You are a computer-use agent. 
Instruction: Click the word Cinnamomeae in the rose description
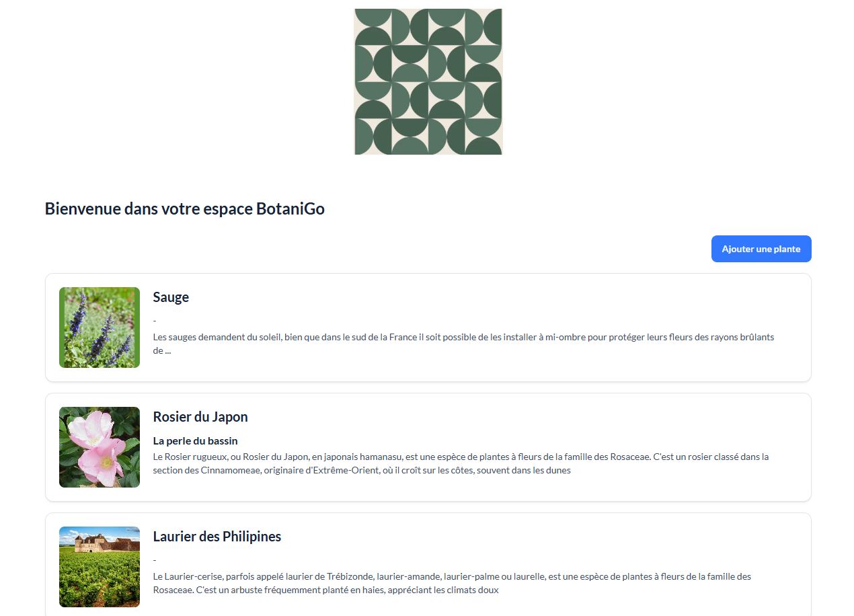[x=227, y=470]
